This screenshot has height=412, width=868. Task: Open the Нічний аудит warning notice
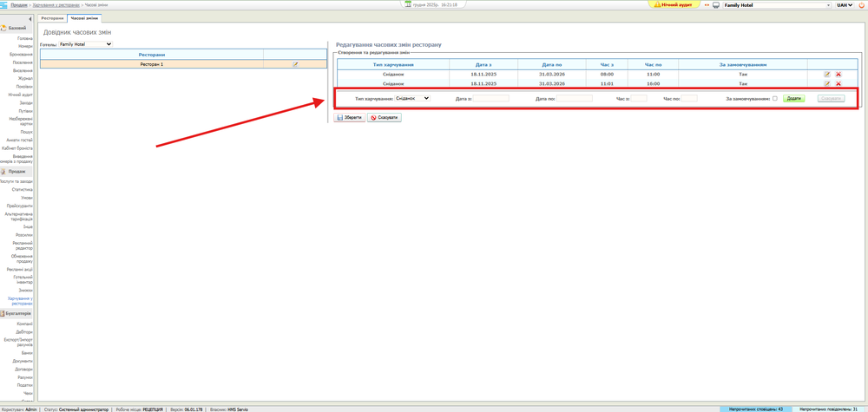(674, 5)
